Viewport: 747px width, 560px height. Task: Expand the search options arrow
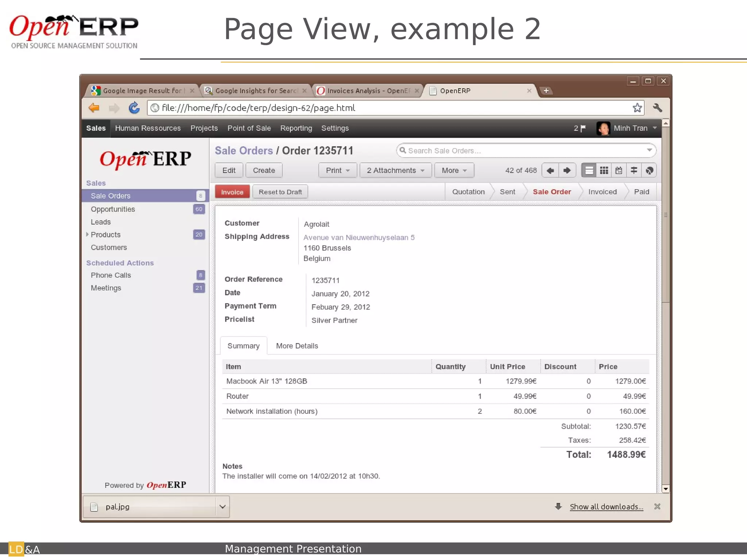click(x=649, y=150)
